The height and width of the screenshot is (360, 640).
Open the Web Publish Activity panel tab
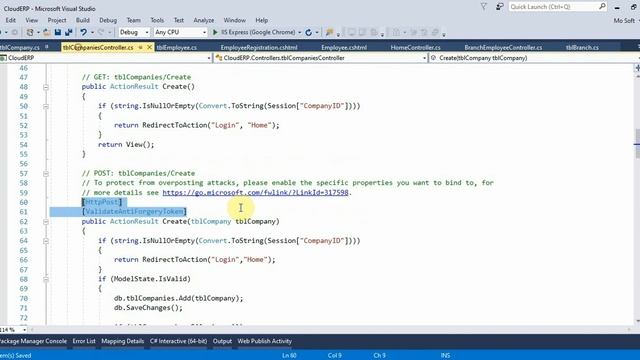pyautogui.click(x=264, y=341)
